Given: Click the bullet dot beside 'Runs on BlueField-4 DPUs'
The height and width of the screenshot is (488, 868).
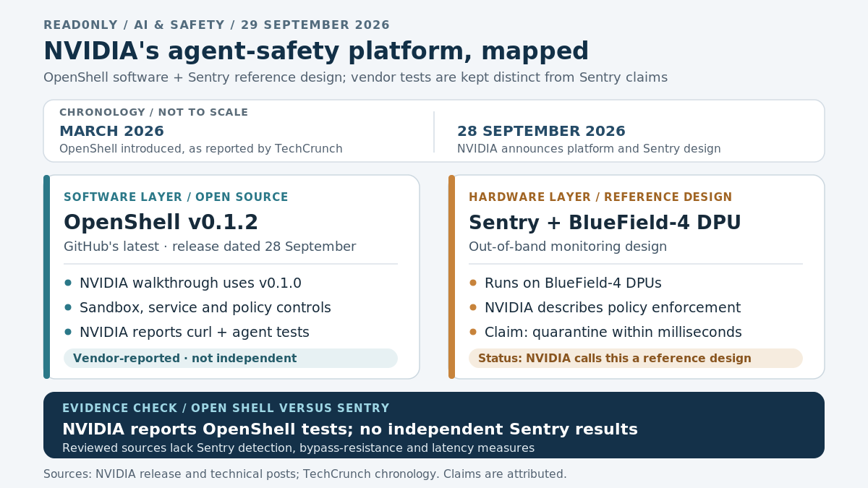Looking at the screenshot, I should (473, 283).
